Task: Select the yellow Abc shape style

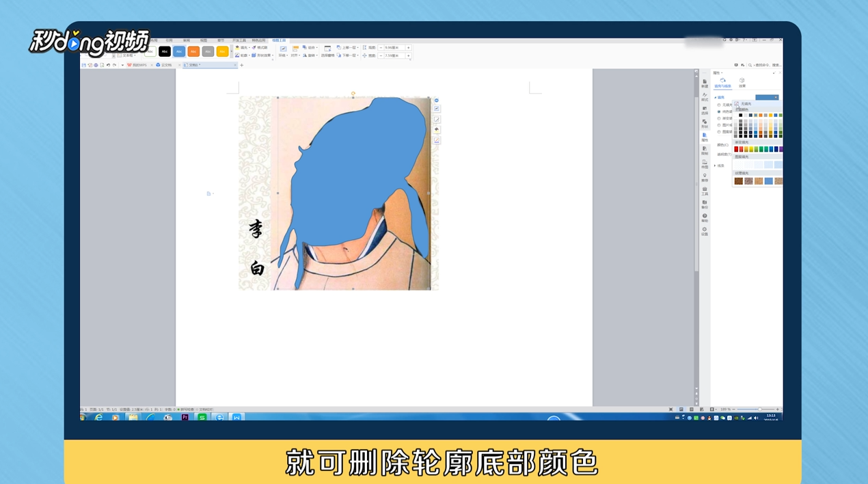Action: [x=222, y=51]
